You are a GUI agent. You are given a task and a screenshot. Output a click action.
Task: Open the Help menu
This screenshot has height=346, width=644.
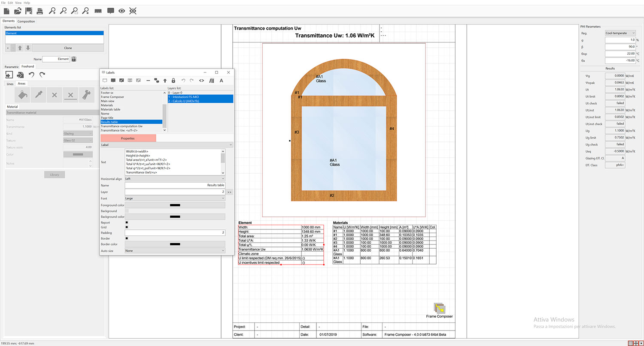tap(27, 3)
